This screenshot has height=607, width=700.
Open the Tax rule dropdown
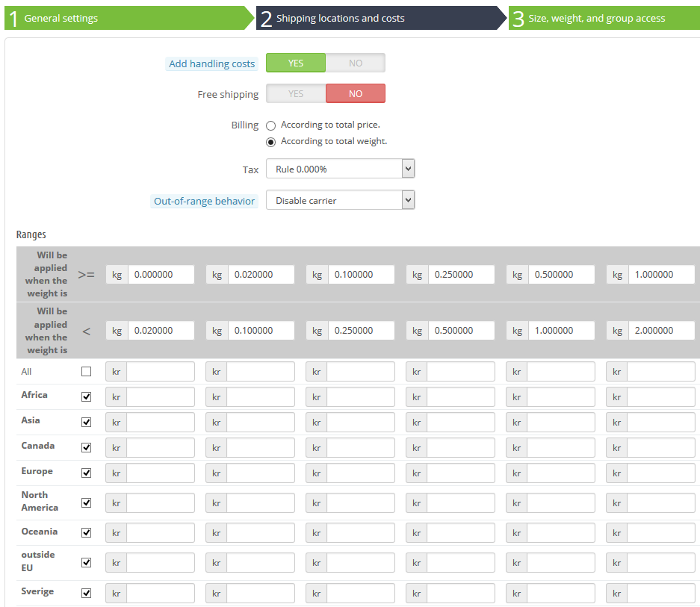click(340, 169)
